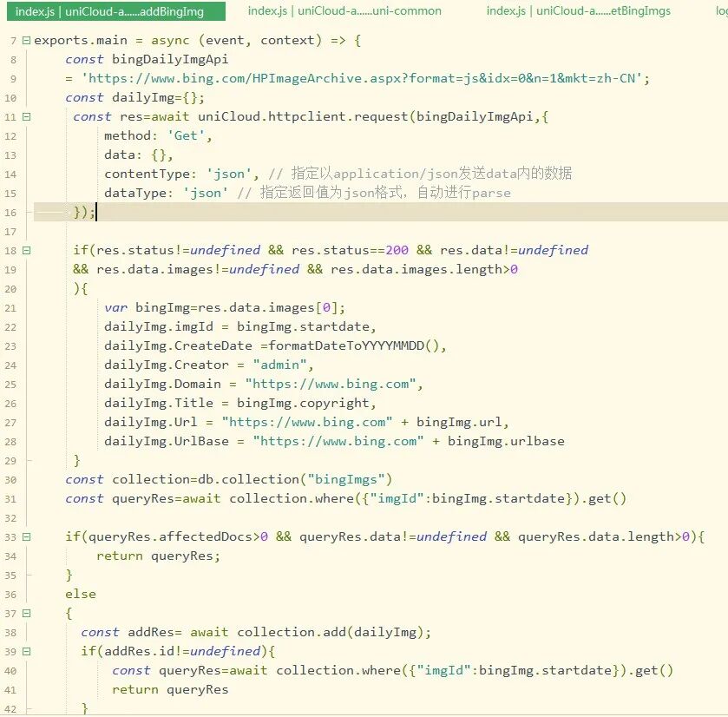Collapse the if res.status block on line 18

[x=26, y=250]
